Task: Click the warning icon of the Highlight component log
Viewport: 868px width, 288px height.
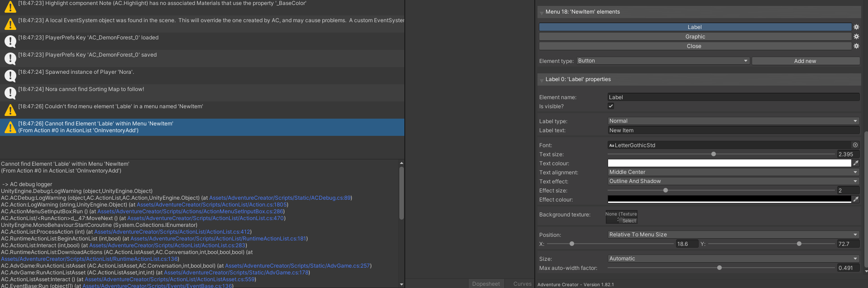Action: [10, 6]
